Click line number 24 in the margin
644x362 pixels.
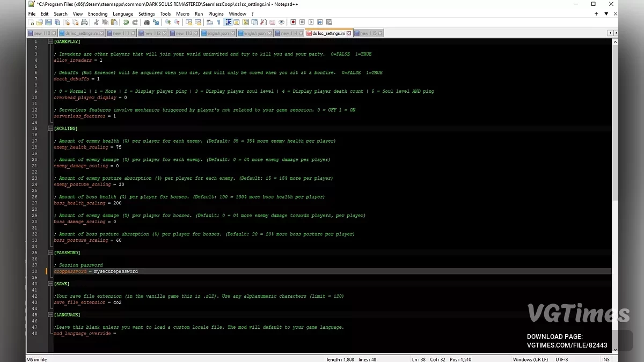click(35, 184)
